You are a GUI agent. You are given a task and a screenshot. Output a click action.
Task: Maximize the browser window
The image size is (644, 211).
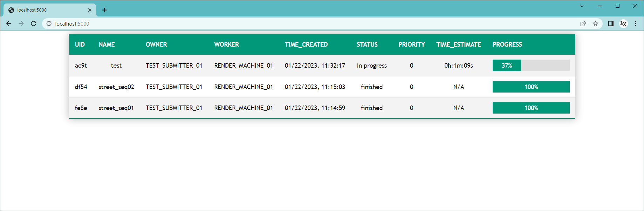point(617,6)
